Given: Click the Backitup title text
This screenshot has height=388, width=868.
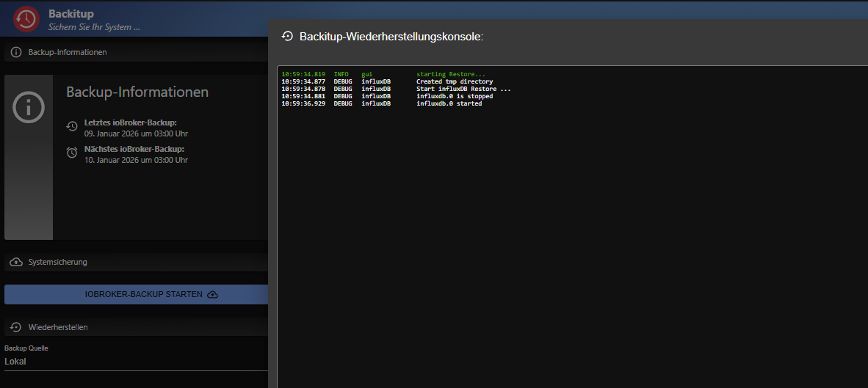Looking at the screenshot, I should 70,14.
